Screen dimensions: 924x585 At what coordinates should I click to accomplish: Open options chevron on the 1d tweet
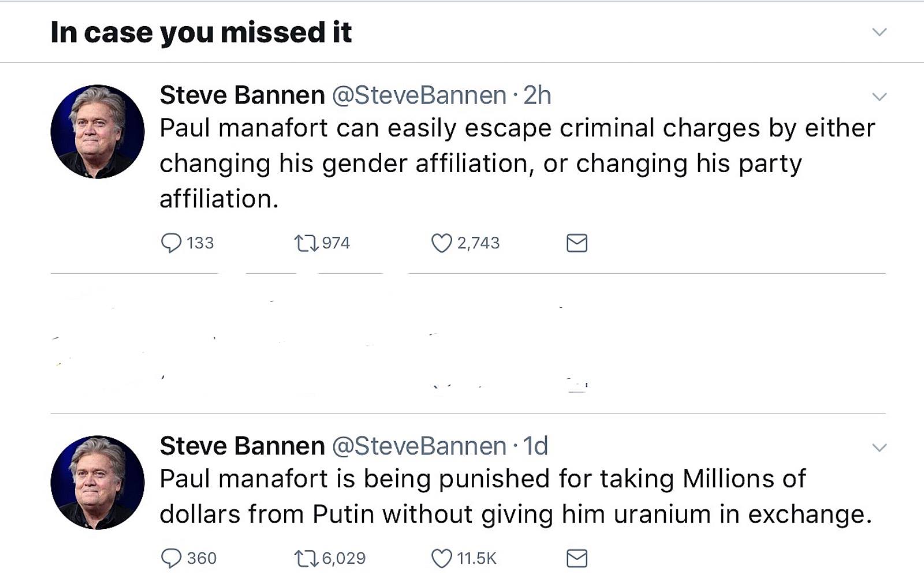click(x=879, y=447)
